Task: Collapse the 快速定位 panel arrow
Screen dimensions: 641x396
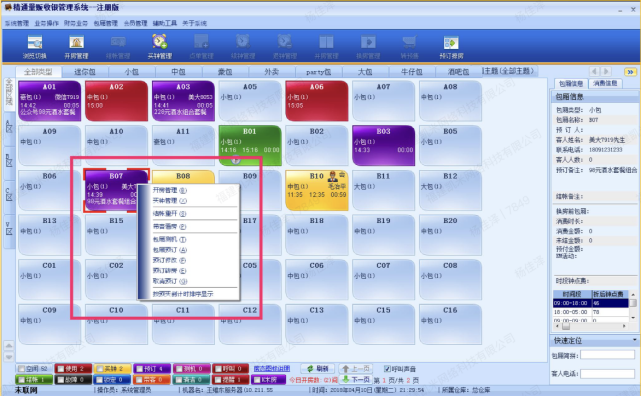Action: tap(634, 340)
